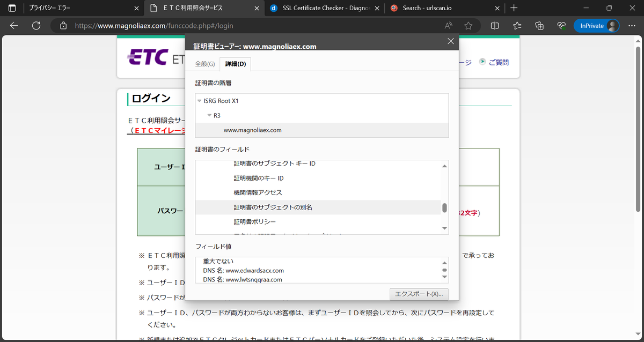Open Read aloud icon in address bar
This screenshot has height=342, width=644.
coord(449,25)
